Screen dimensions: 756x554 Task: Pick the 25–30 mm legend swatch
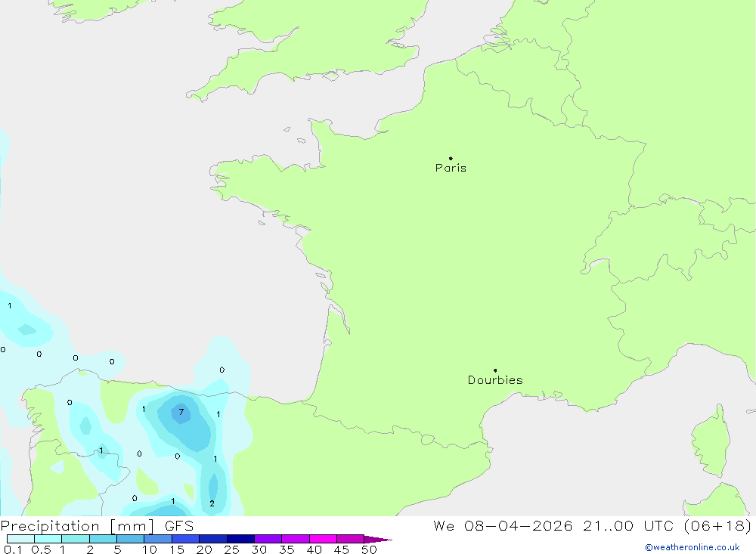pos(240,539)
